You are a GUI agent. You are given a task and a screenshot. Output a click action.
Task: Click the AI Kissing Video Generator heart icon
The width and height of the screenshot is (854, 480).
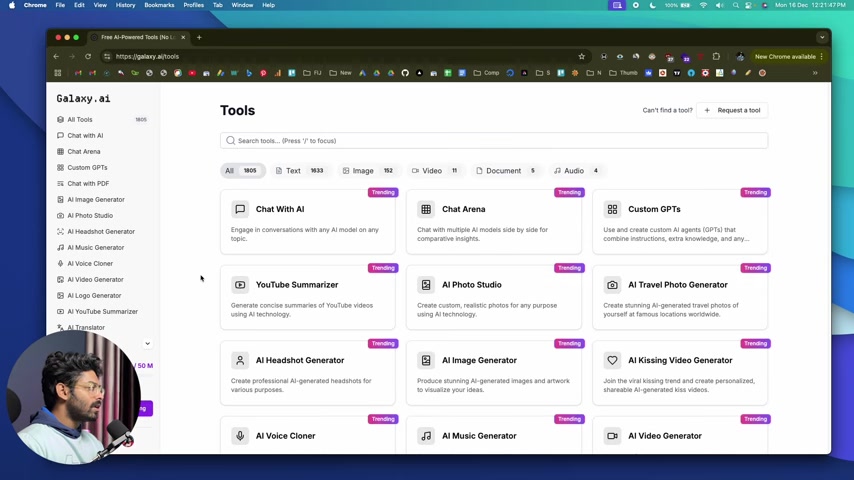point(612,360)
